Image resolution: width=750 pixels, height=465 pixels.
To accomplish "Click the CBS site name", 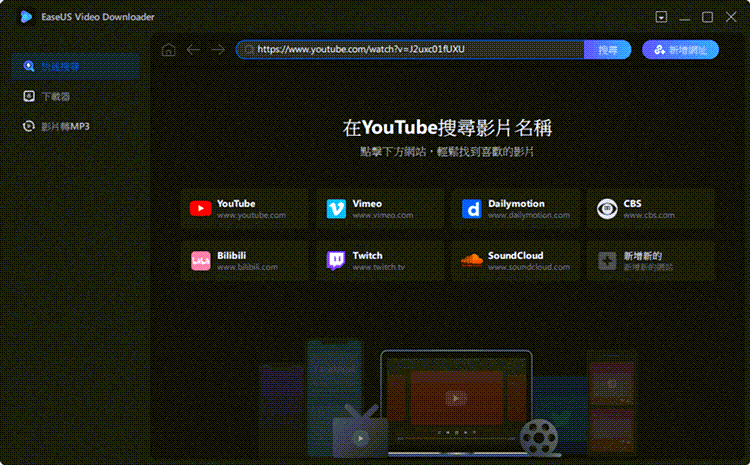I will 632,204.
